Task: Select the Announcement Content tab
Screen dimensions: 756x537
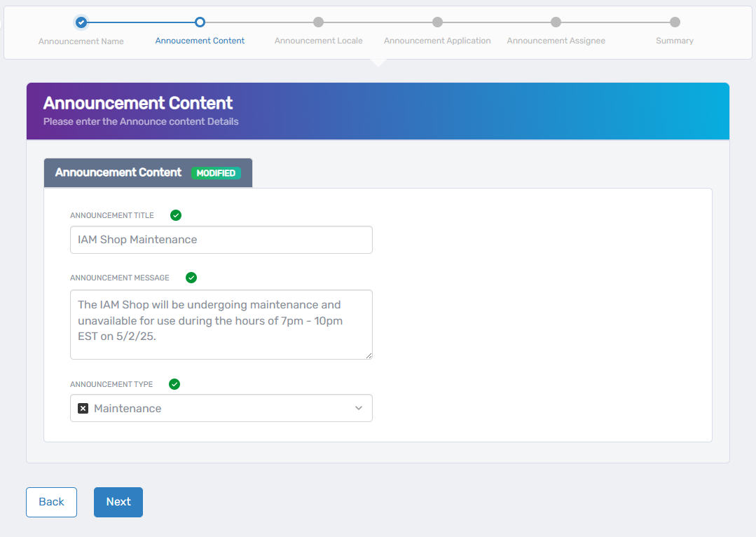Action: (x=118, y=172)
